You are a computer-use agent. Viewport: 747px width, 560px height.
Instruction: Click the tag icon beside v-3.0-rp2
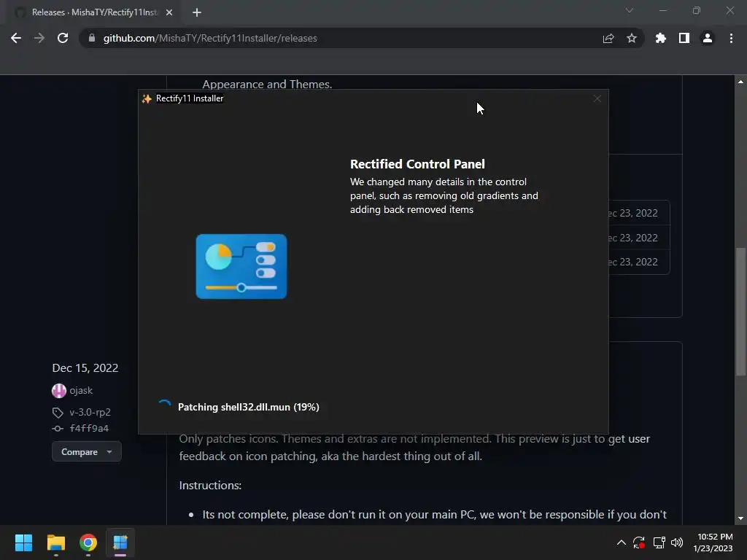58,413
